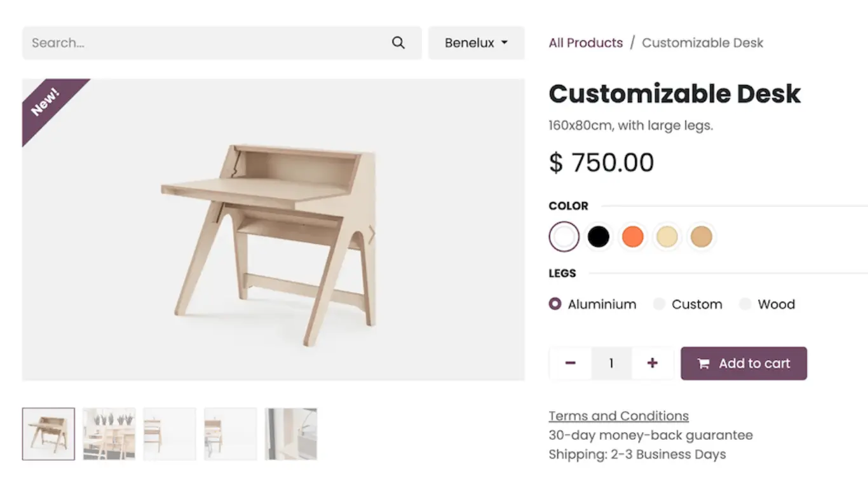Open the Benelux pricelist dropdown
Image resolution: width=868 pixels, height=488 pixels.
click(476, 43)
